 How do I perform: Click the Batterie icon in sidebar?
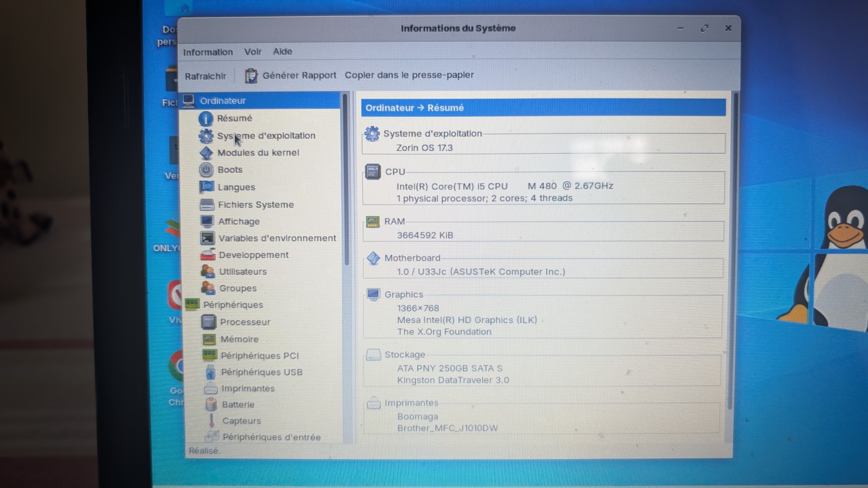point(211,404)
